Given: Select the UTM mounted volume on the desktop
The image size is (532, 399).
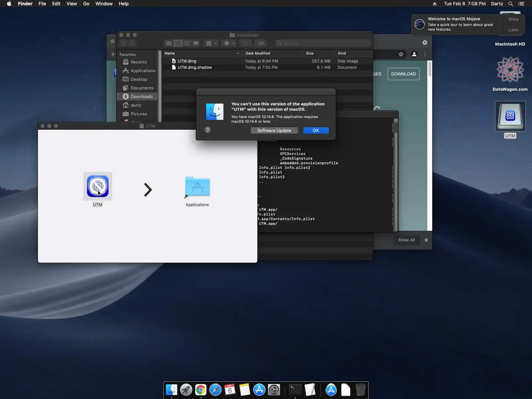Looking at the screenshot, I should pyautogui.click(x=510, y=117).
